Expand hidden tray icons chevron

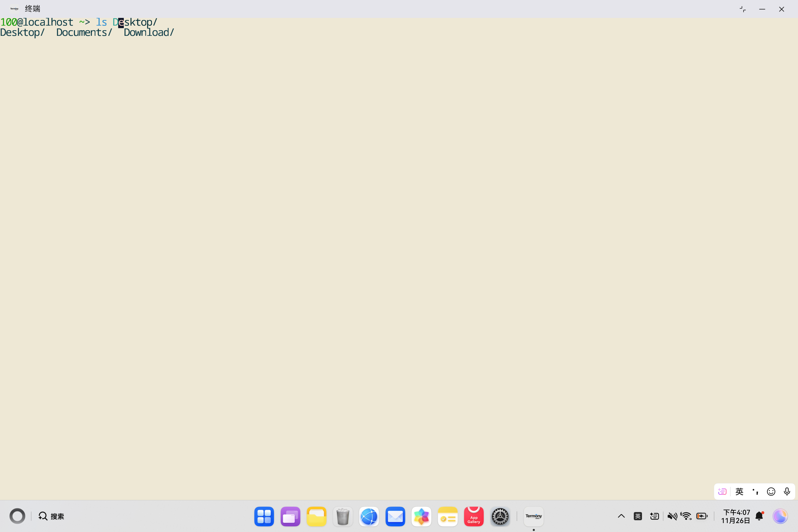[x=621, y=516]
